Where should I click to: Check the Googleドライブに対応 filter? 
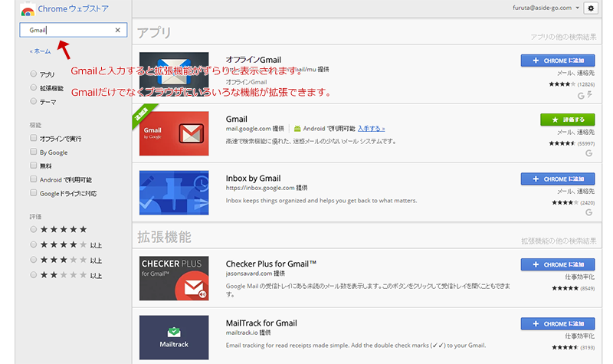coord(34,192)
